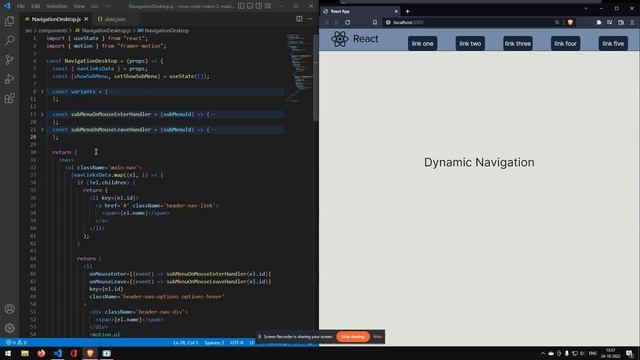Image resolution: width=640 pixels, height=360 pixels.
Task: Click the Stop sharing button
Action: [x=353, y=337]
